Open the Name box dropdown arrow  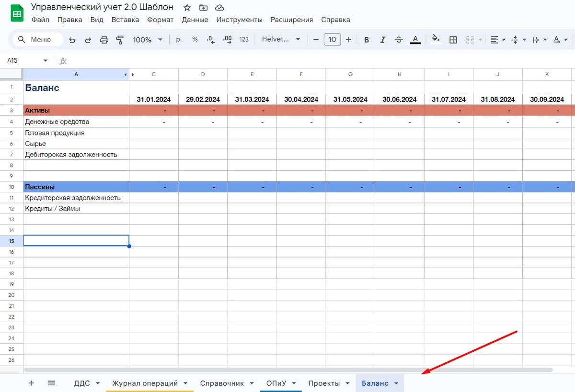point(46,61)
